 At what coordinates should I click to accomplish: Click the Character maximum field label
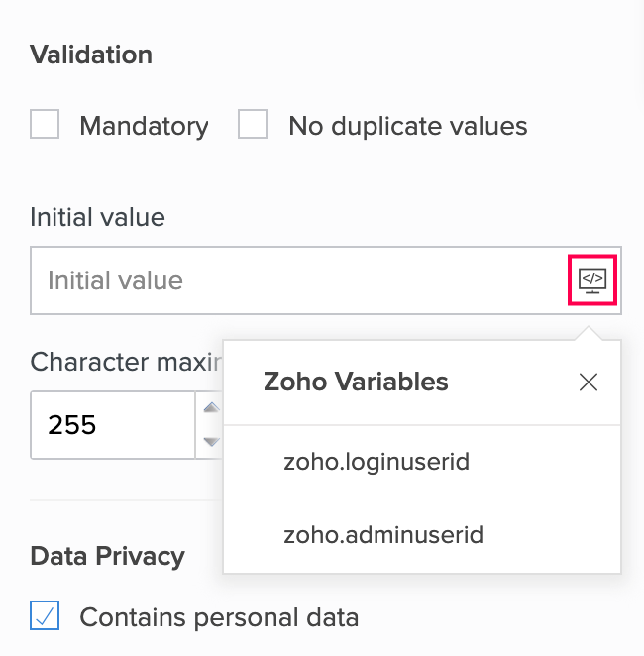[125, 362]
